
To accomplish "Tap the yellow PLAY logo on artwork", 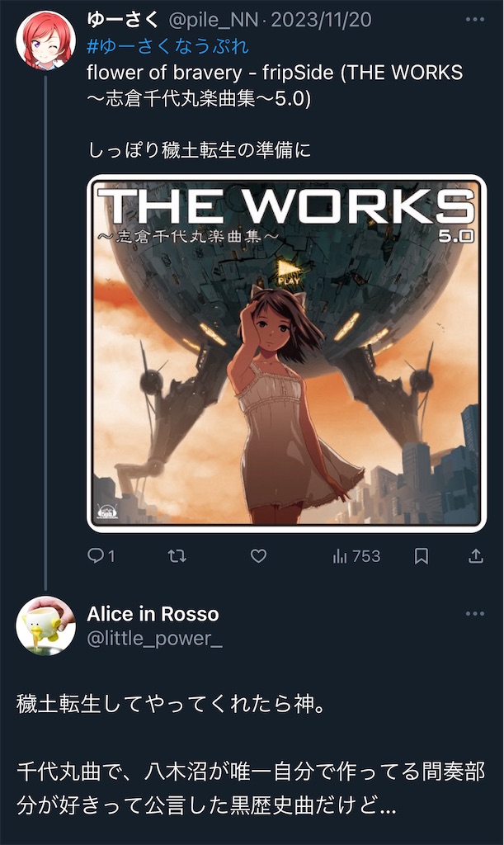I will (x=290, y=272).
